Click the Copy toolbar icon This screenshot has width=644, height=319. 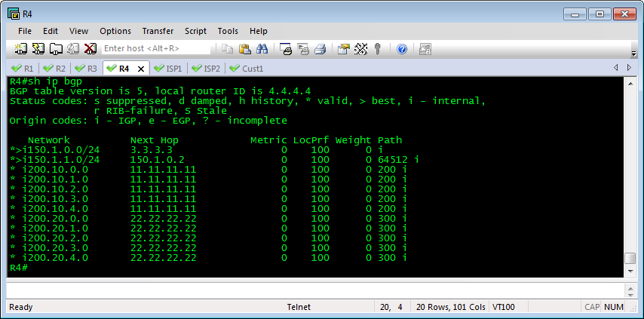227,49
